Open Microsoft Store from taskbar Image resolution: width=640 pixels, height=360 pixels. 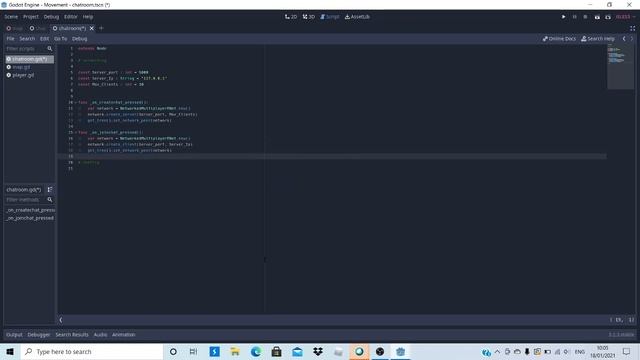pyautogui.click(x=277, y=351)
